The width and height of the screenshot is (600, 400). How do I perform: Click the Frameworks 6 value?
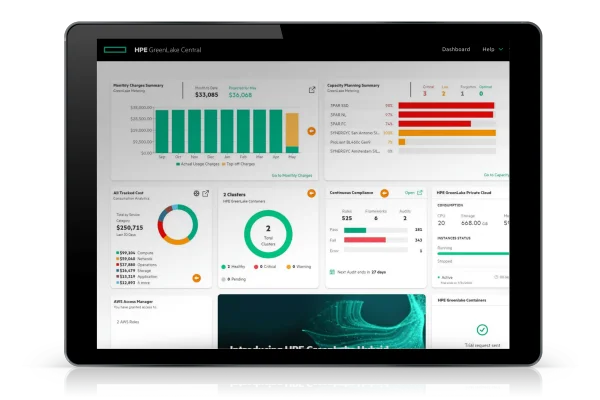click(x=376, y=218)
